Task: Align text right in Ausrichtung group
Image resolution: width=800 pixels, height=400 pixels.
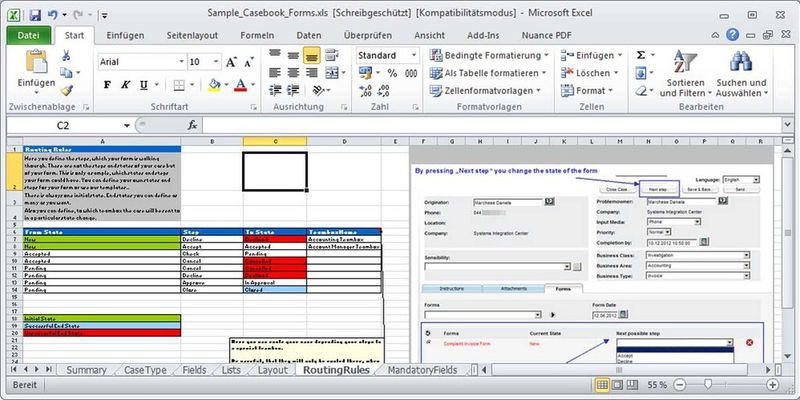Action: coord(312,73)
